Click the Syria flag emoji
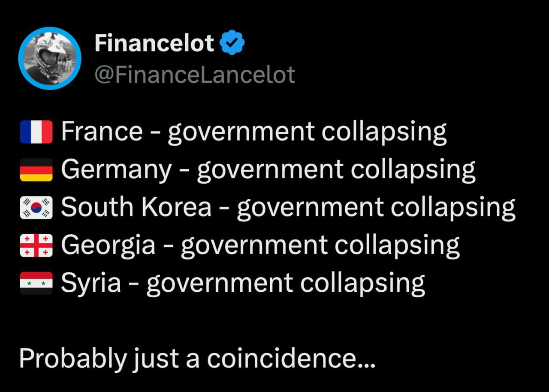 [x=36, y=283]
